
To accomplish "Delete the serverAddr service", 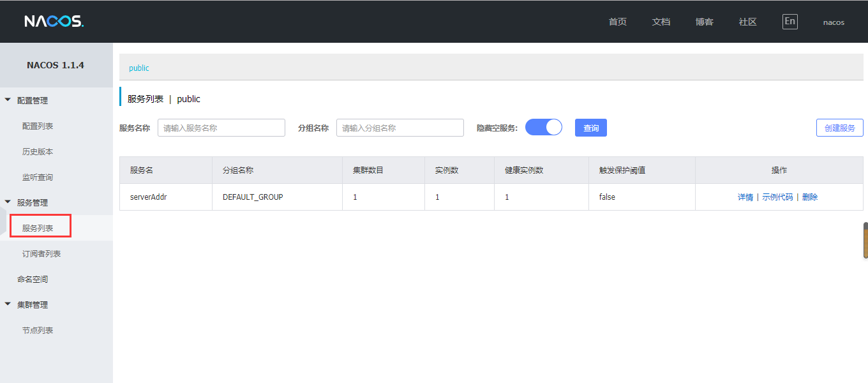I will pos(810,197).
